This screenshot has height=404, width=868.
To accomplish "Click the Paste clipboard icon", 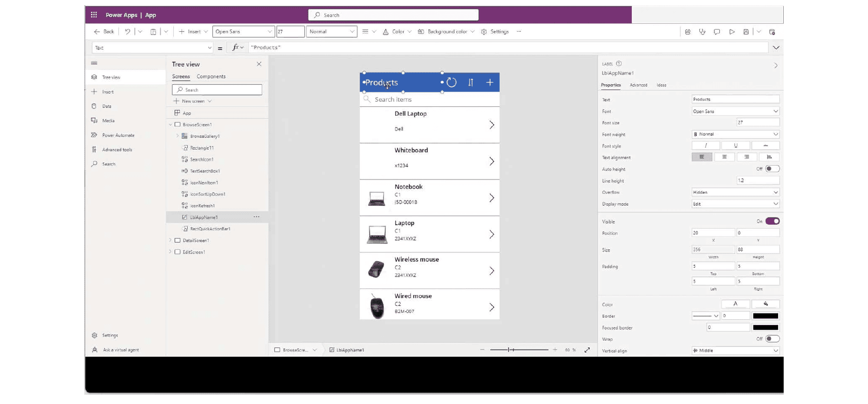I will point(153,31).
